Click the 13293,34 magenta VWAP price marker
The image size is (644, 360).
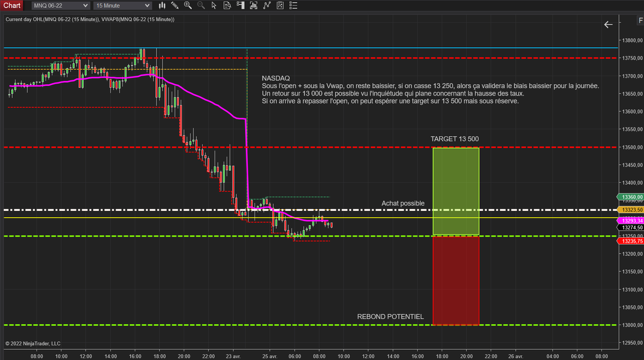click(631, 221)
